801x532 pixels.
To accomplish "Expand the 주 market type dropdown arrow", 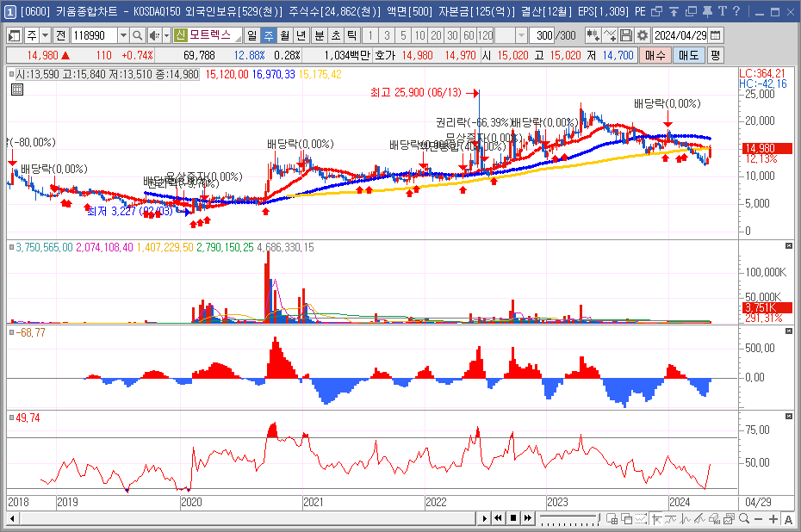I will pyautogui.click(x=45, y=35).
